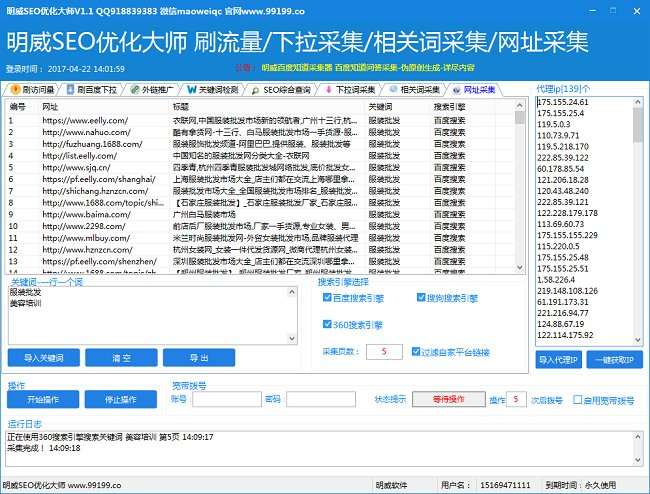Click the run log scroll up arrow
This screenshot has height=494, width=650.
point(638,436)
